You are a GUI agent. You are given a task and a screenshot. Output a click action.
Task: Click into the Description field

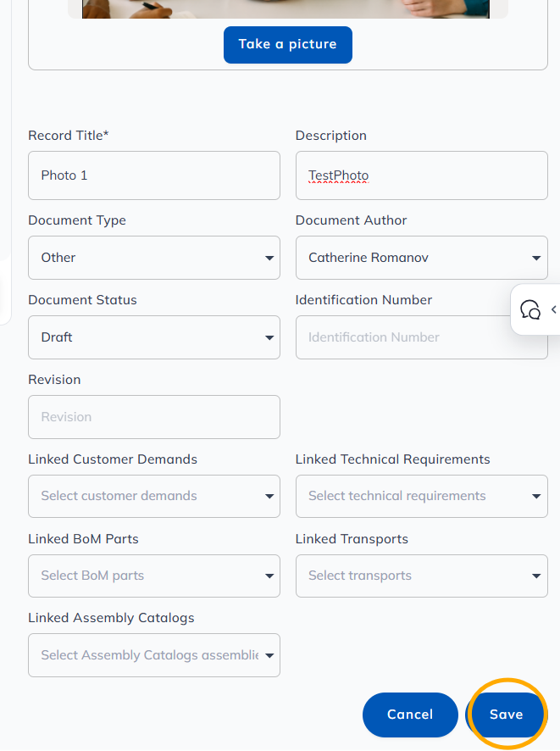(422, 175)
